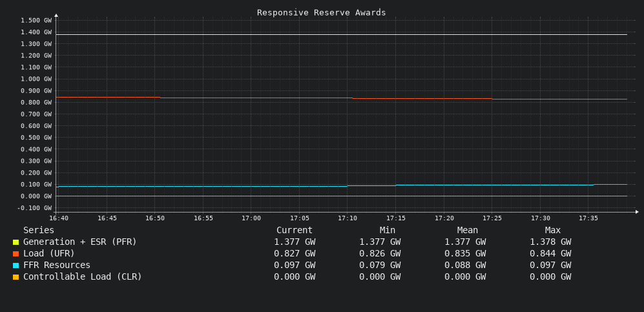Click Load (UFR) current value 0.827 GW
Viewport: 644px width, 312px height.
point(295,254)
